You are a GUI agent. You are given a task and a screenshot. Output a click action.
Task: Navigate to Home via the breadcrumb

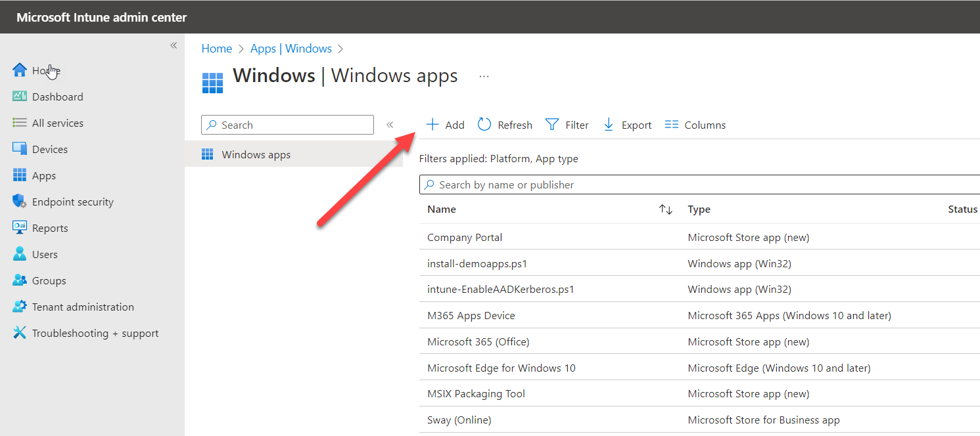[x=217, y=48]
